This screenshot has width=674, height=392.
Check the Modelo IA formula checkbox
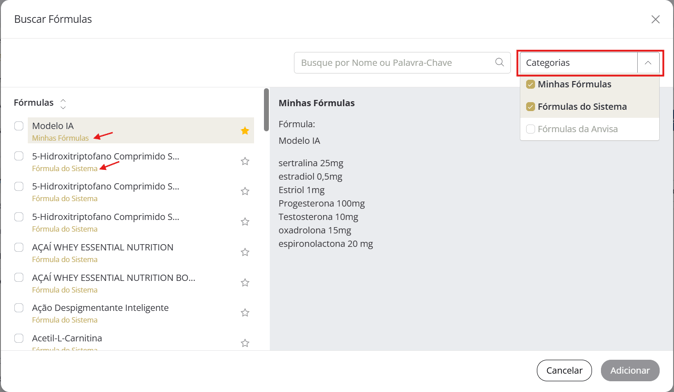click(x=19, y=126)
